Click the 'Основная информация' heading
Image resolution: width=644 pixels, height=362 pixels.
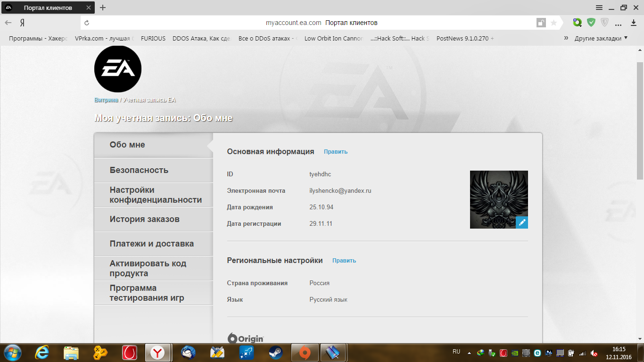point(271,152)
